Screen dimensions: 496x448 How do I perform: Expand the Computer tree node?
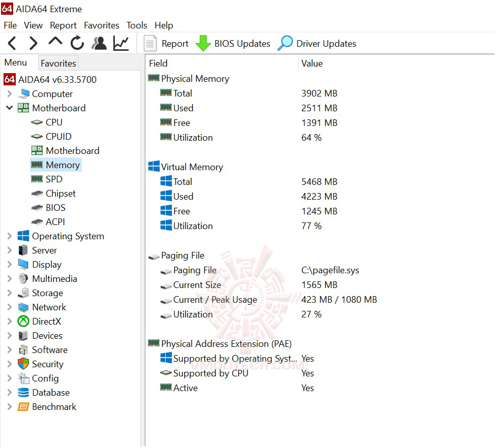tap(10, 94)
